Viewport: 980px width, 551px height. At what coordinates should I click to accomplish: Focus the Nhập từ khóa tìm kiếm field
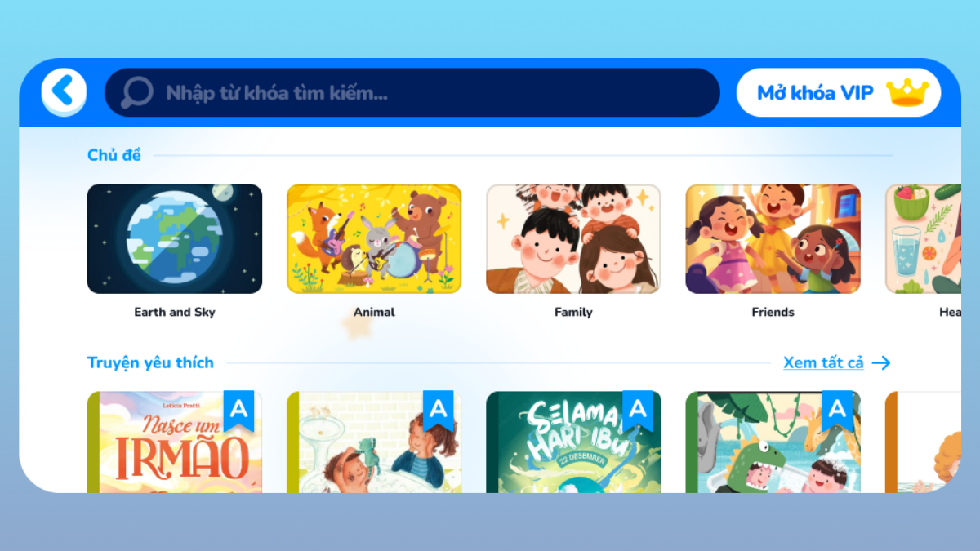point(412,92)
